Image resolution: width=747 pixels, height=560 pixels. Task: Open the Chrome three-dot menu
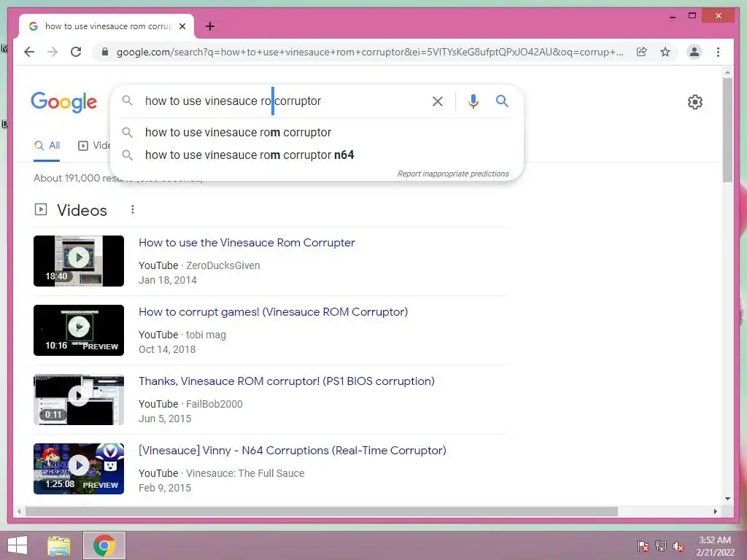pos(718,52)
